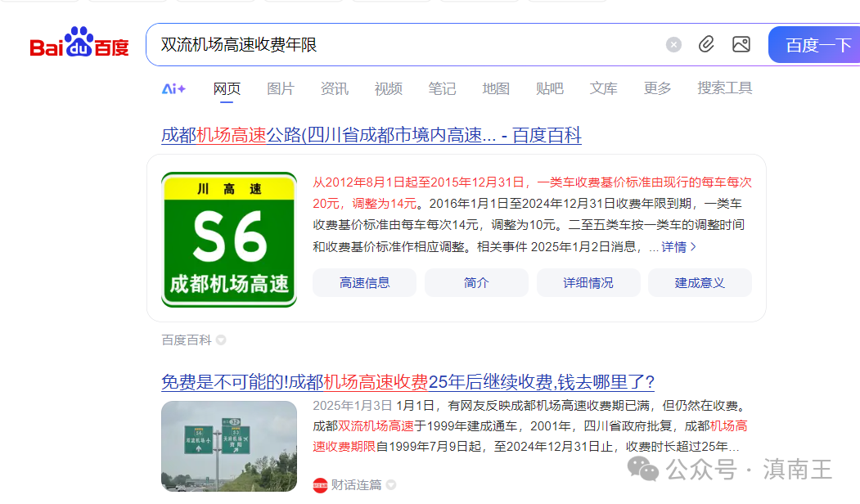Open the 详情 link with chevron

(x=679, y=247)
